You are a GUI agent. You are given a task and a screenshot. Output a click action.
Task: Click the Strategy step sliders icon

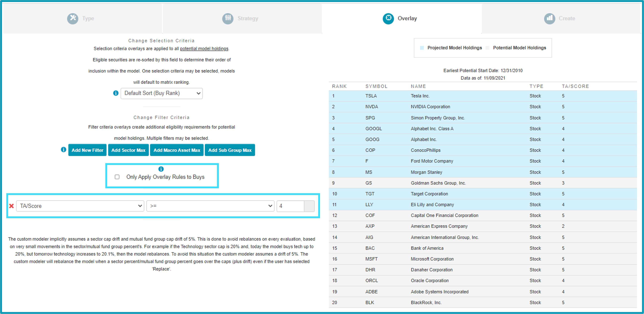228,18
